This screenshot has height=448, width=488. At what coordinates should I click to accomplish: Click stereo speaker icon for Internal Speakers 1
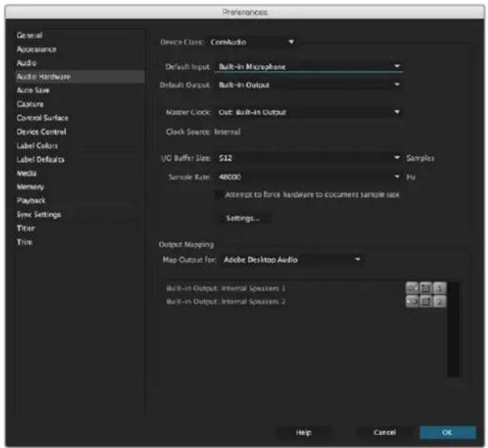[412, 288]
